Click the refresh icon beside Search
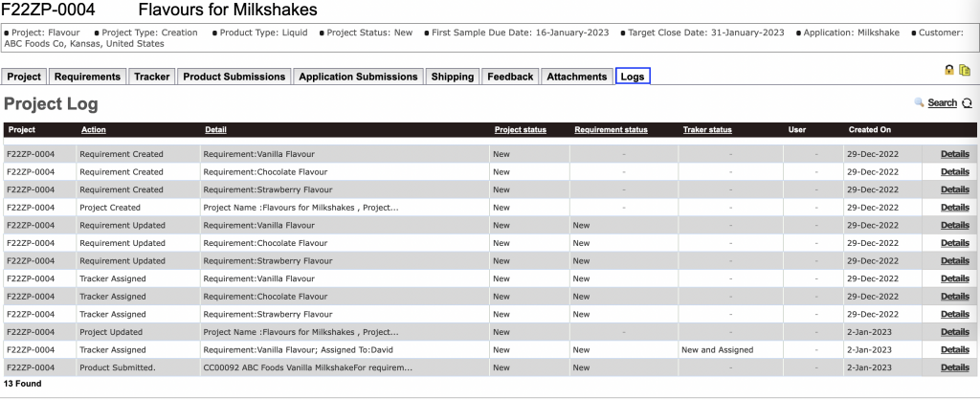Viewport: 980px width, 400px height. pyautogui.click(x=967, y=102)
